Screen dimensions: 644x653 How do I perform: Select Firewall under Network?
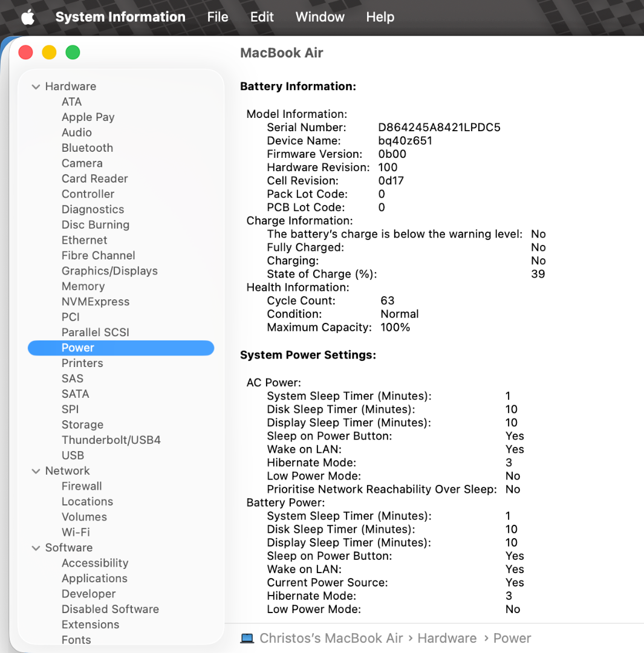(x=82, y=487)
